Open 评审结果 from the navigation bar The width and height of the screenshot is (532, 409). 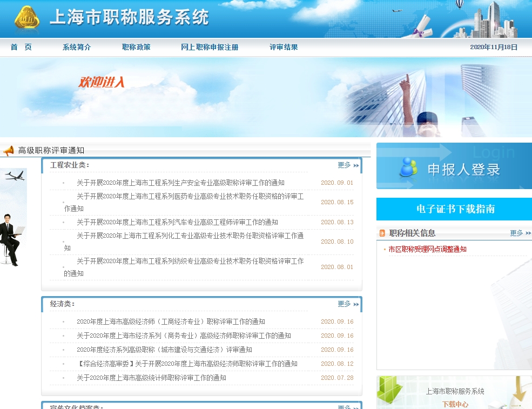(284, 47)
